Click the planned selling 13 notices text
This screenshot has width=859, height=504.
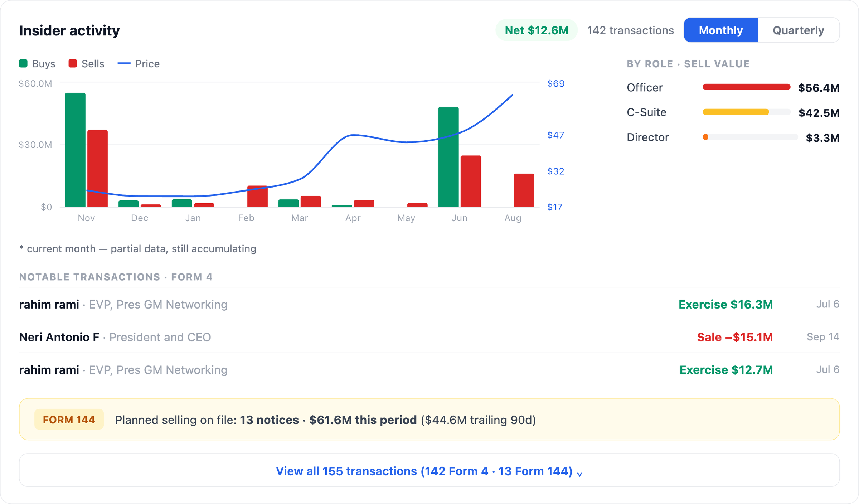325,420
